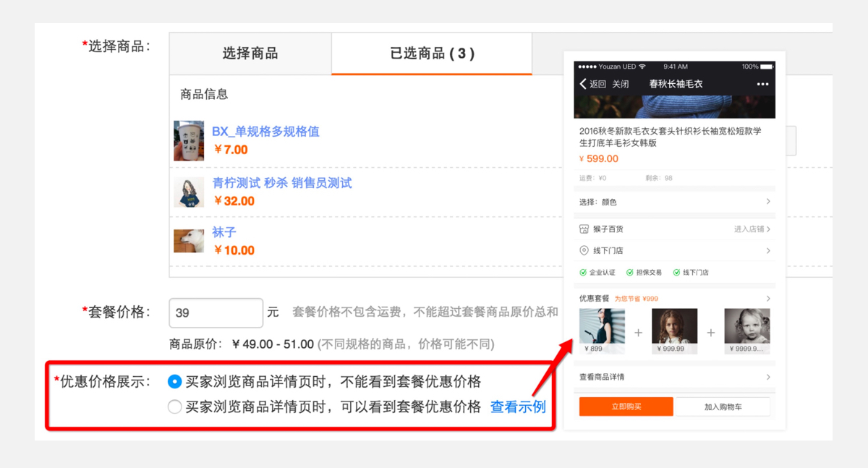This screenshot has height=468, width=868.
Task: Click the 青柠测试 product thumbnail
Action: [189, 192]
